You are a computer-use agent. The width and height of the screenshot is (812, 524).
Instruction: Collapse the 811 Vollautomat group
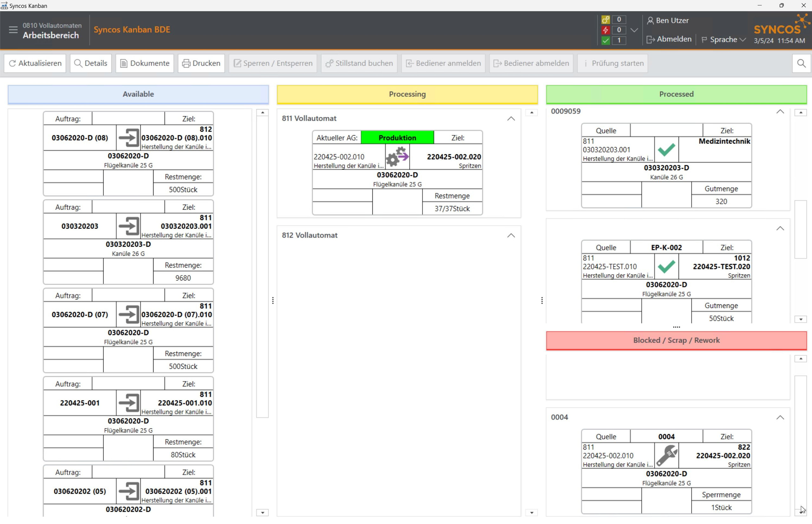(x=511, y=119)
